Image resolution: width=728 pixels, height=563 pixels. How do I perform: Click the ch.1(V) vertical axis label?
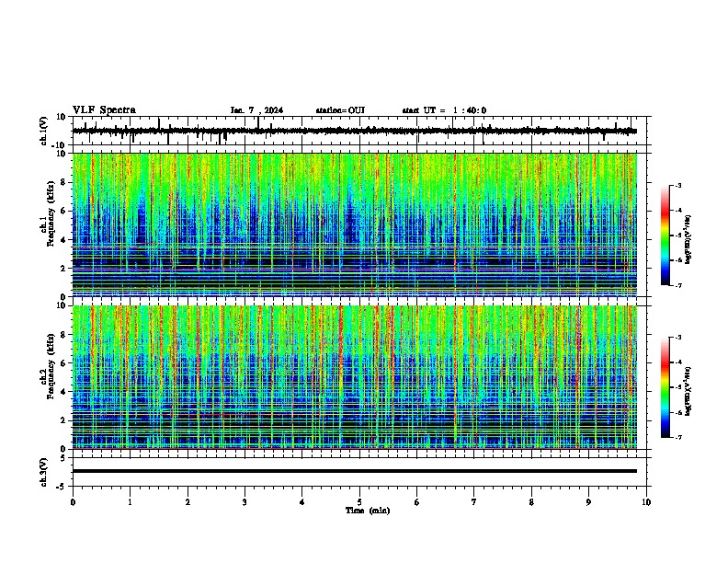44,131
